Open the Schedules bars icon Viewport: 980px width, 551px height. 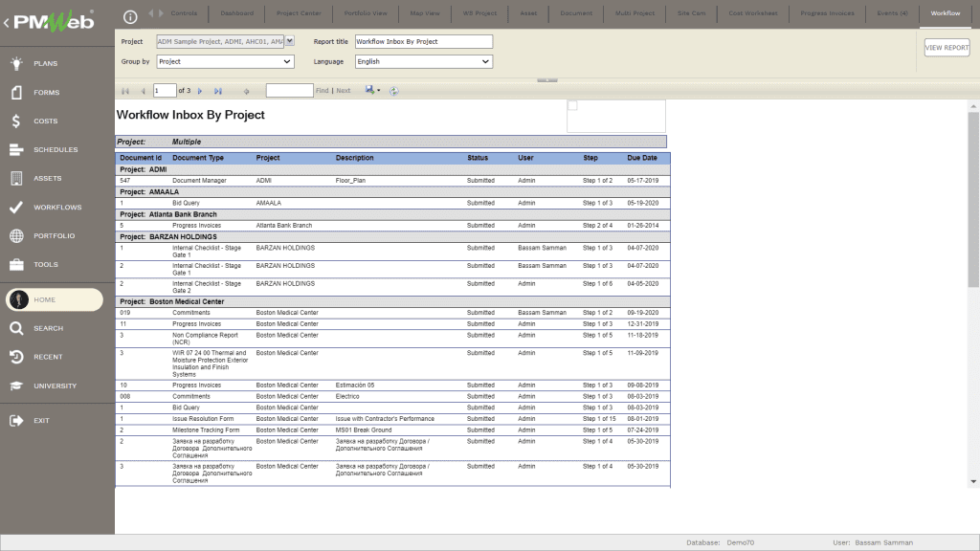pos(17,150)
